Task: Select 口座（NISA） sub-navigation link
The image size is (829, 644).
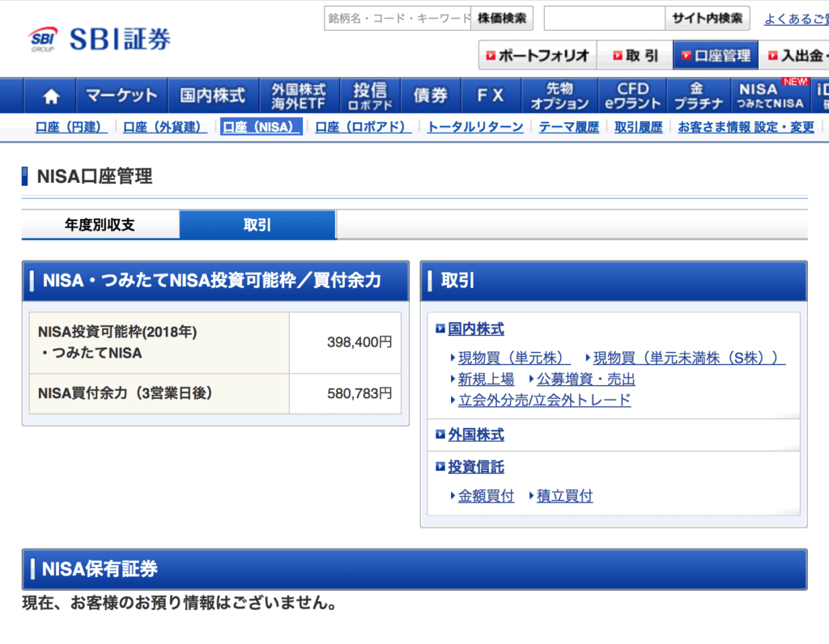Action: click(x=261, y=127)
